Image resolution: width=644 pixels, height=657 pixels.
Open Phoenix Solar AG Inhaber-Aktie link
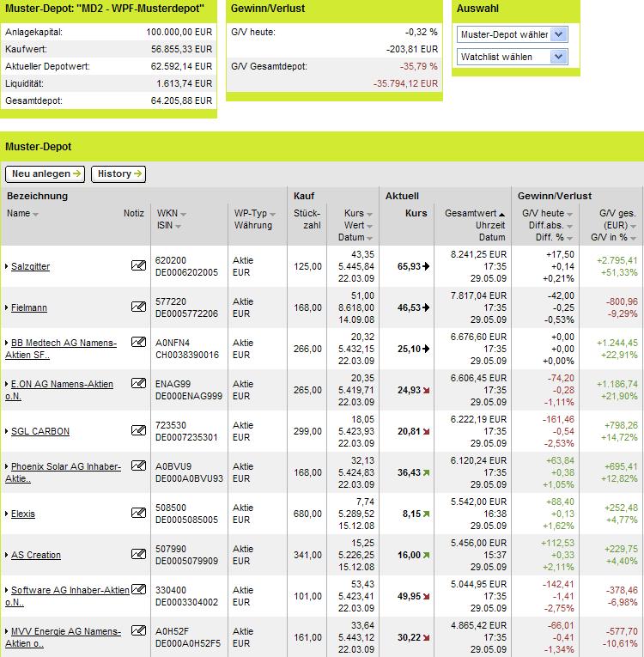(64, 472)
